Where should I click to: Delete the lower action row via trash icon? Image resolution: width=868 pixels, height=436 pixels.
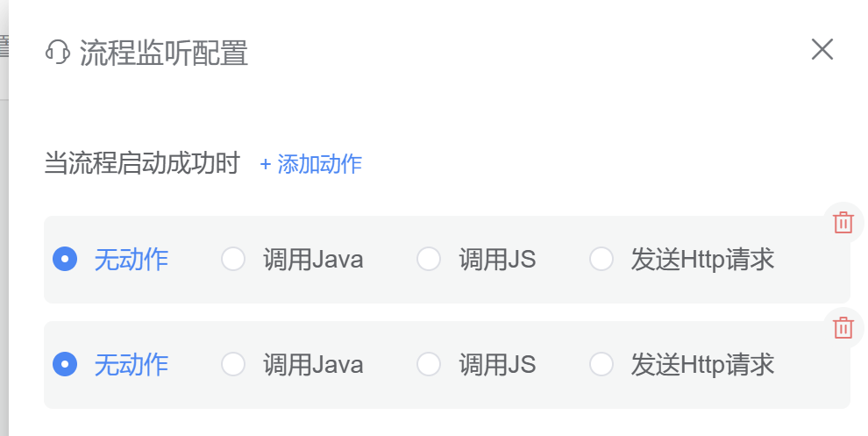[843, 328]
